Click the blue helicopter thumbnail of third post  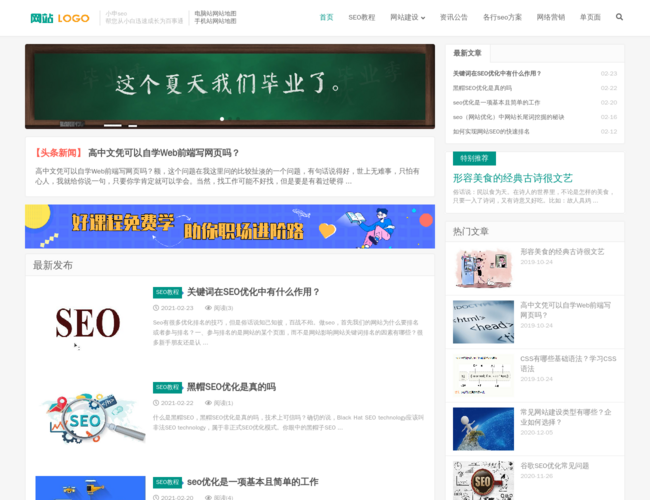90,488
